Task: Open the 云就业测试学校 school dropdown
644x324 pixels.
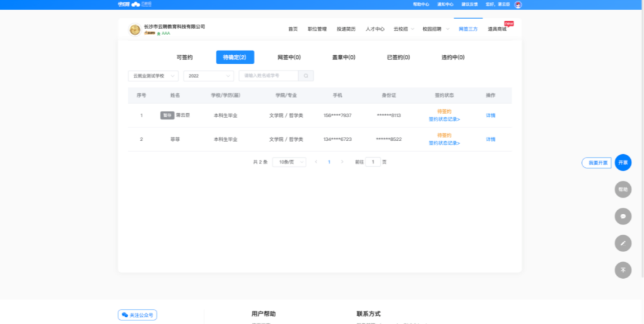Action: click(x=153, y=76)
